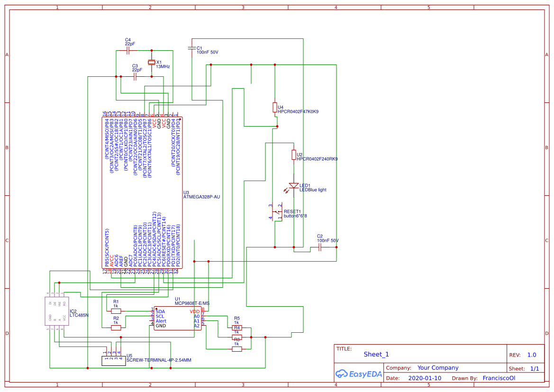Click the EasyEDA cloud logo
The image size is (554, 392).
(359, 374)
